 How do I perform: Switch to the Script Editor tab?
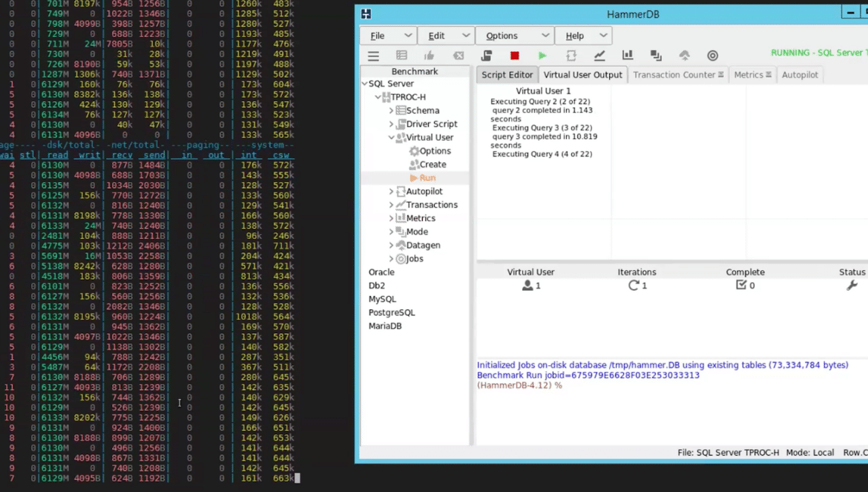[507, 75]
